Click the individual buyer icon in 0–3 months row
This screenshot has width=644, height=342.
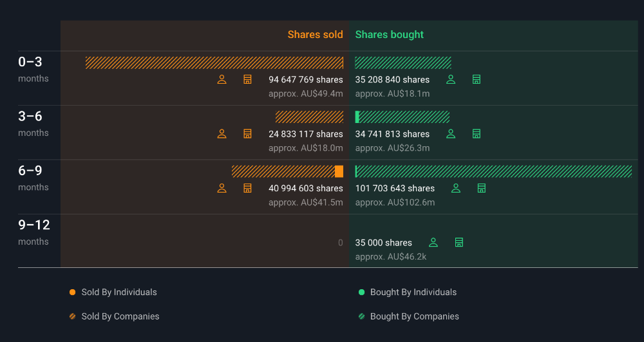[451, 80]
